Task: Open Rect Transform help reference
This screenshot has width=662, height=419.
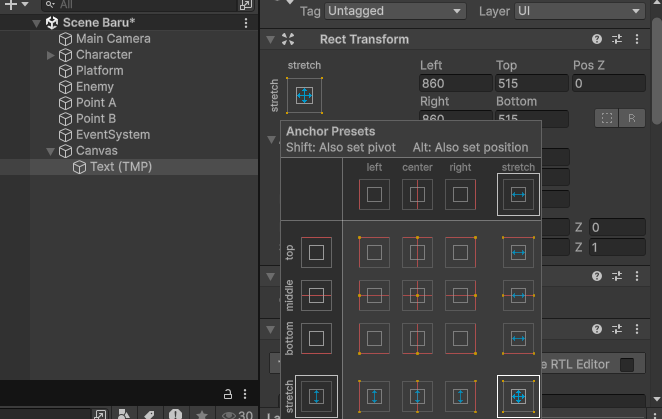Action: [597, 39]
